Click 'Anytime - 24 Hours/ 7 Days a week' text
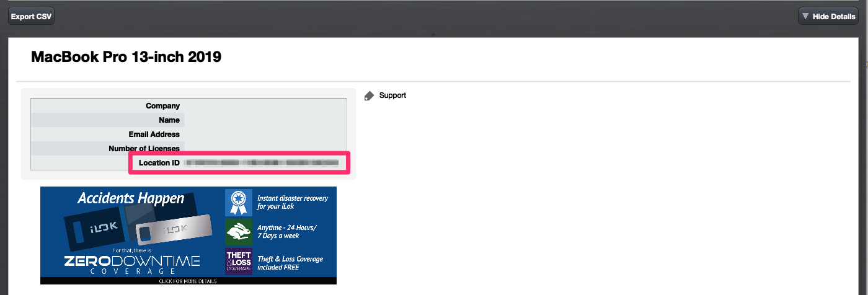 (x=287, y=232)
